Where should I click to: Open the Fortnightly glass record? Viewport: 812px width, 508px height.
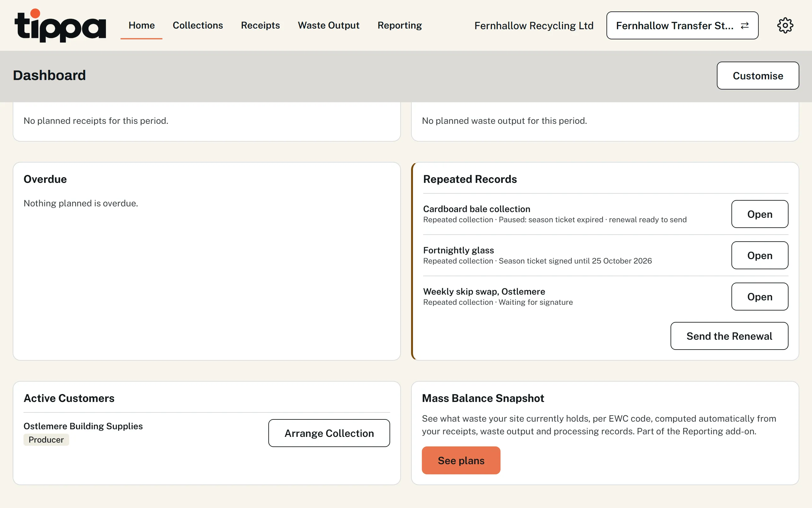760,255
